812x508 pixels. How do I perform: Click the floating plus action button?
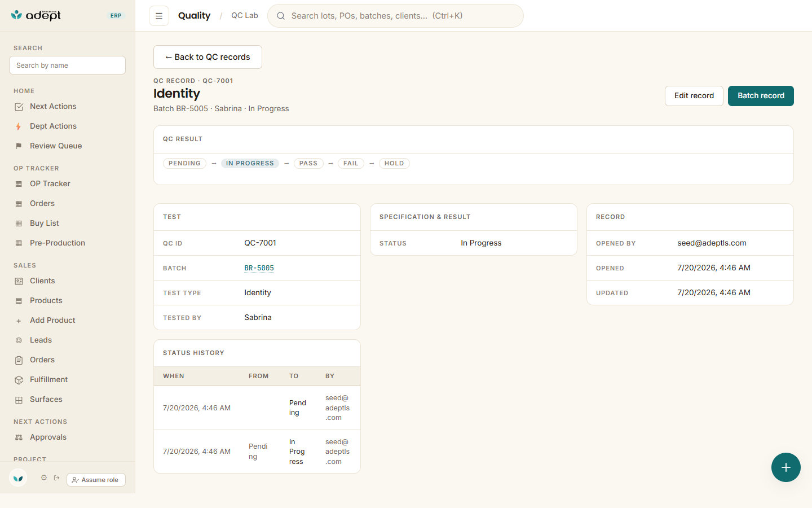[786, 467]
